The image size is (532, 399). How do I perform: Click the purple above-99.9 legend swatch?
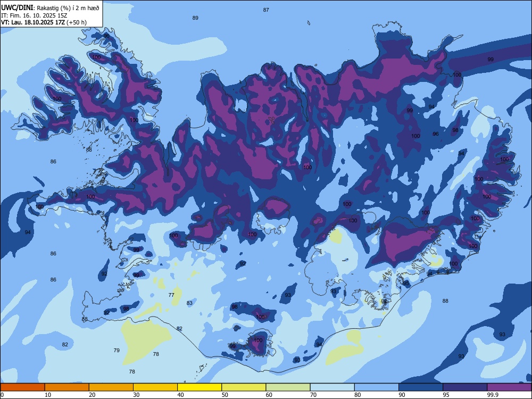click(509, 387)
